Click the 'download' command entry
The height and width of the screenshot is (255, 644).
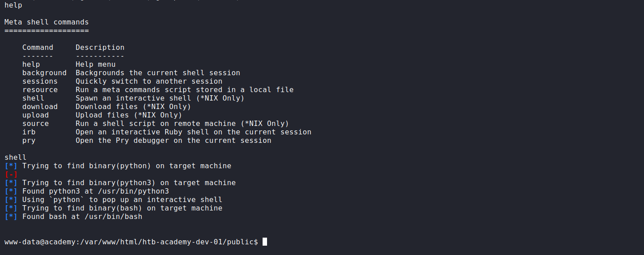(x=40, y=107)
